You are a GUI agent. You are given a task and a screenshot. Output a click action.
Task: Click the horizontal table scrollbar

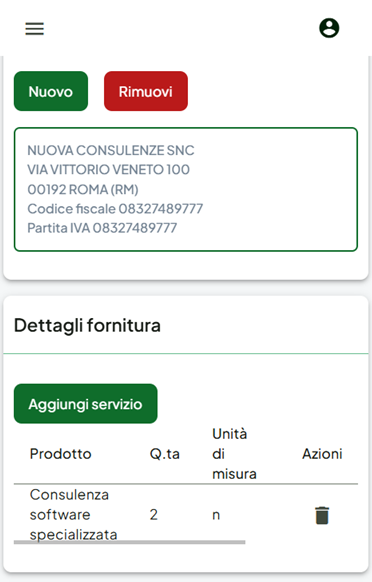130,542
